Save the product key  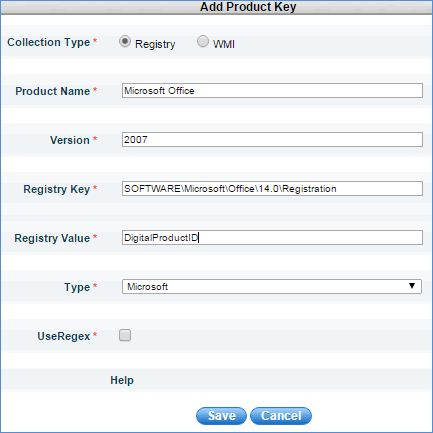pyautogui.click(x=221, y=416)
